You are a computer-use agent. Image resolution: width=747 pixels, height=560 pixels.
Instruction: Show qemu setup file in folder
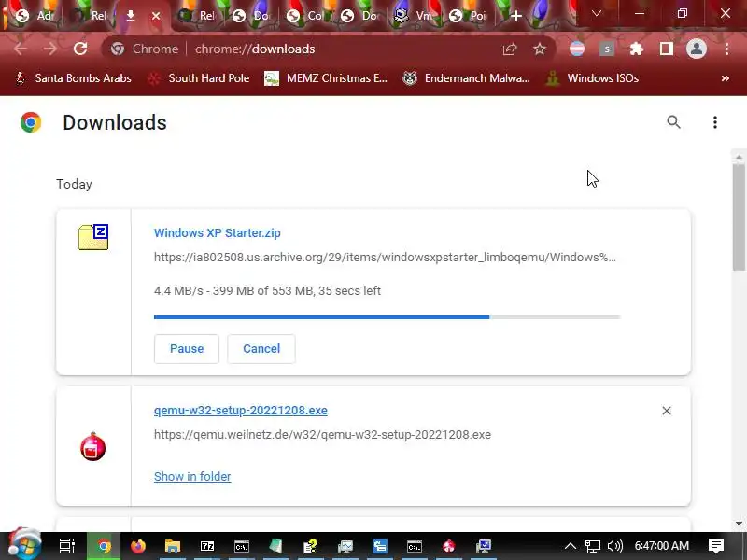pos(192,476)
